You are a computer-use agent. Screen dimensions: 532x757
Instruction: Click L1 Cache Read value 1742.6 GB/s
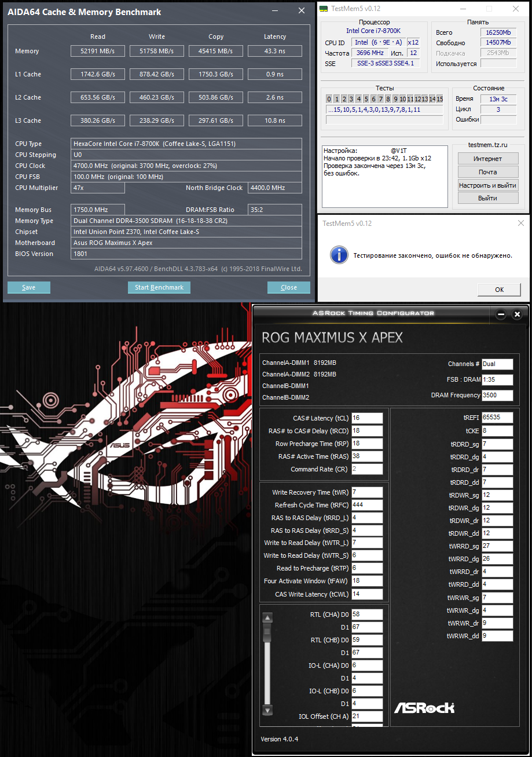[x=98, y=74]
